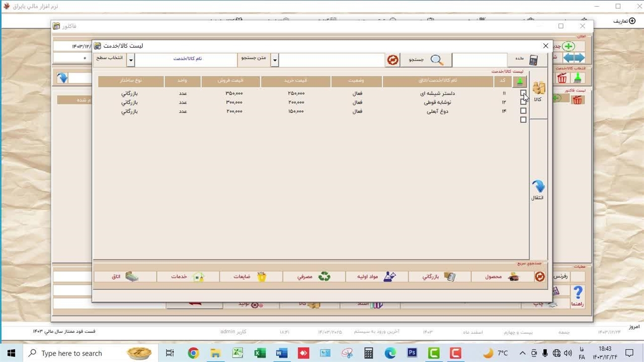This screenshot has height=362, width=644.
Task: Click the quick search reset icon at bottom
Action: point(539,277)
